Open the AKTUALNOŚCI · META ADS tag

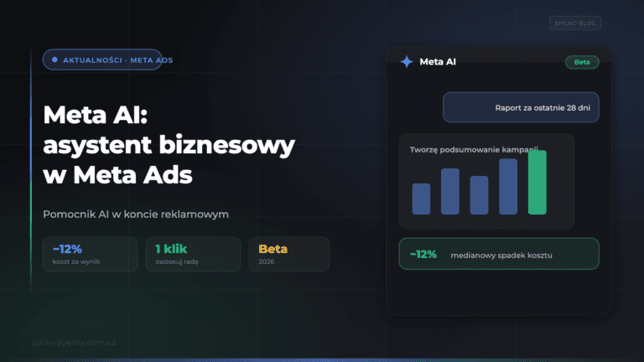[102, 60]
